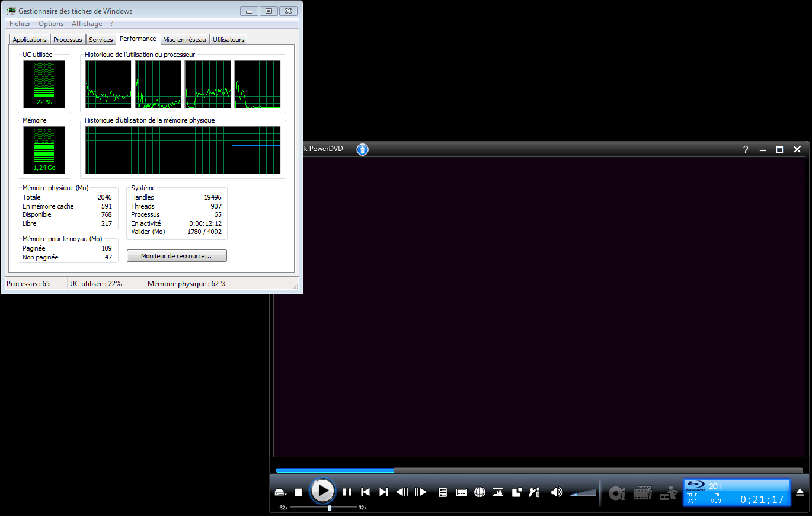Pause the PowerDVD playback
Screen dimensions: 812x516
347,492
